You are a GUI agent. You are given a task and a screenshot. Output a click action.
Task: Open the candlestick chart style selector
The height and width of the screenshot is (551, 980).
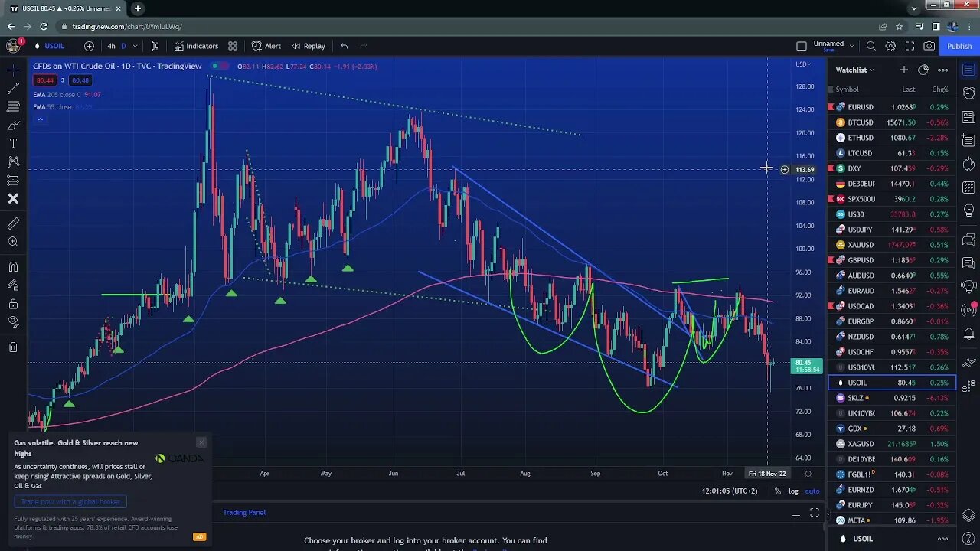point(155,46)
